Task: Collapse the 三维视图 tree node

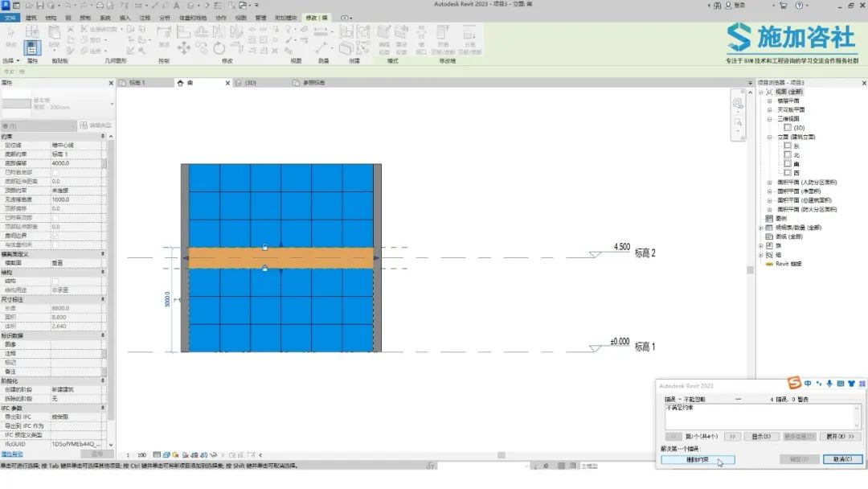Action: [x=769, y=119]
